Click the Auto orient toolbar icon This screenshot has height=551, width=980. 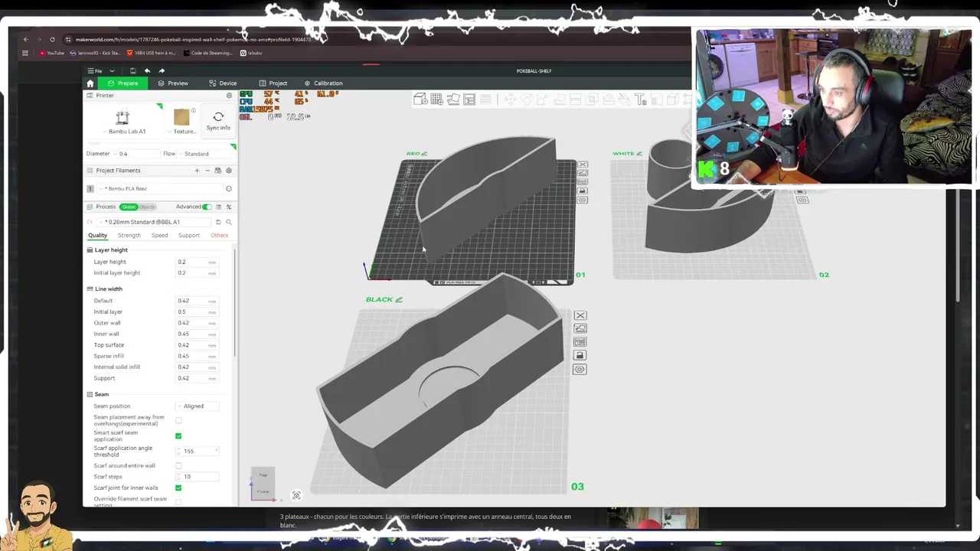[453, 99]
